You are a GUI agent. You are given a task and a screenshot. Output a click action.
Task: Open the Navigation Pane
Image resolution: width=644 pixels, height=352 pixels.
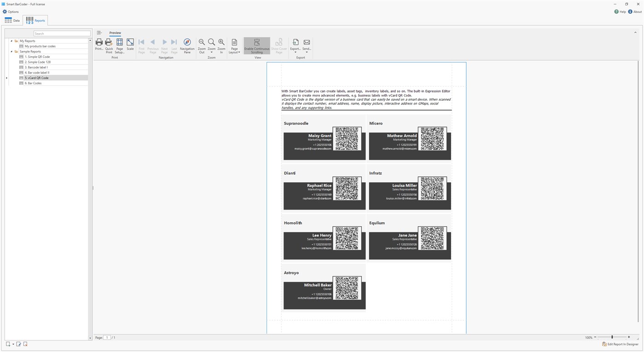click(x=187, y=45)
